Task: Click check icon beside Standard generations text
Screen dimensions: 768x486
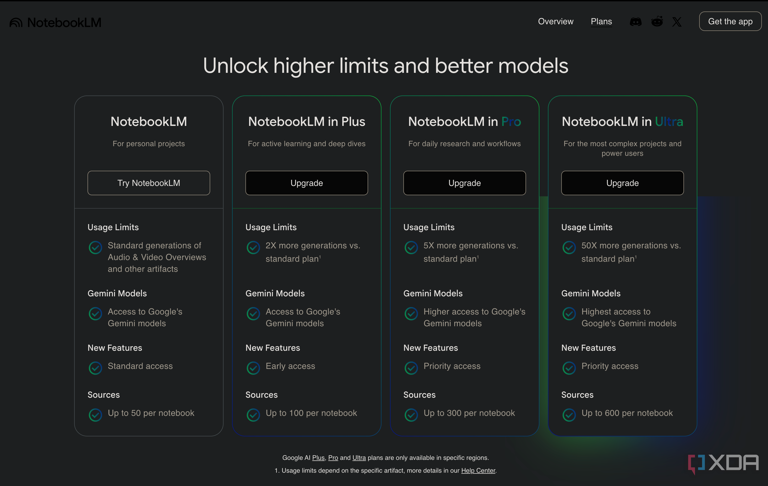Action: (x=95, y=247)
